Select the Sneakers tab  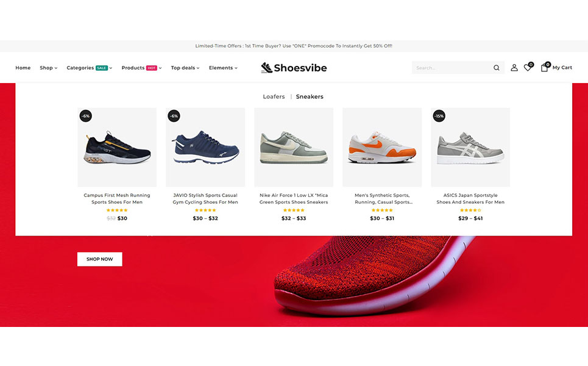click(x=310, y=96)
